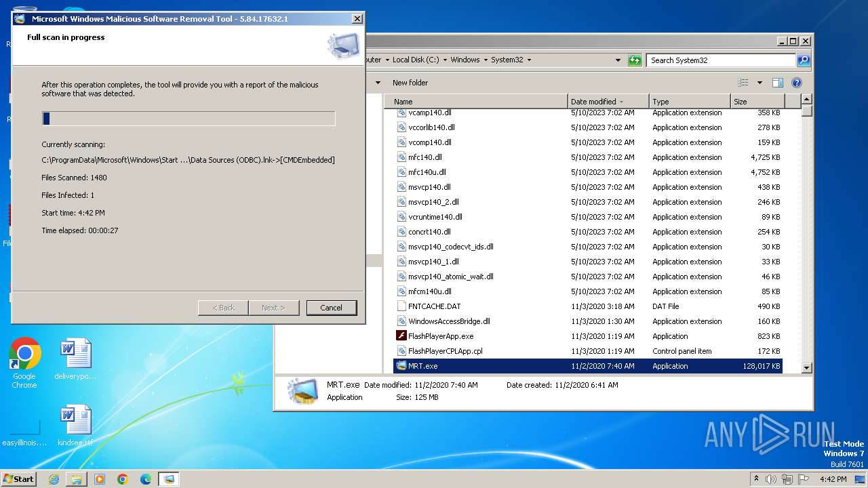Click the refresh icon in Explorer address bar
The image size is (868, 488).
click(x=635, y=60)
